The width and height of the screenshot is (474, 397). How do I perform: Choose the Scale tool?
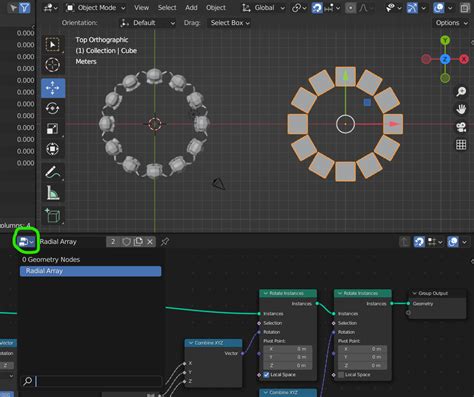pyautogui.click(x=53, y=128)
